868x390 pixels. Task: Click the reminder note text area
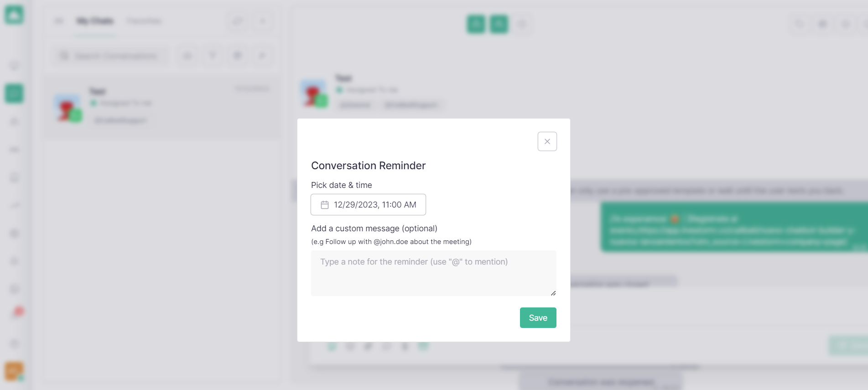tap(433, 273)
